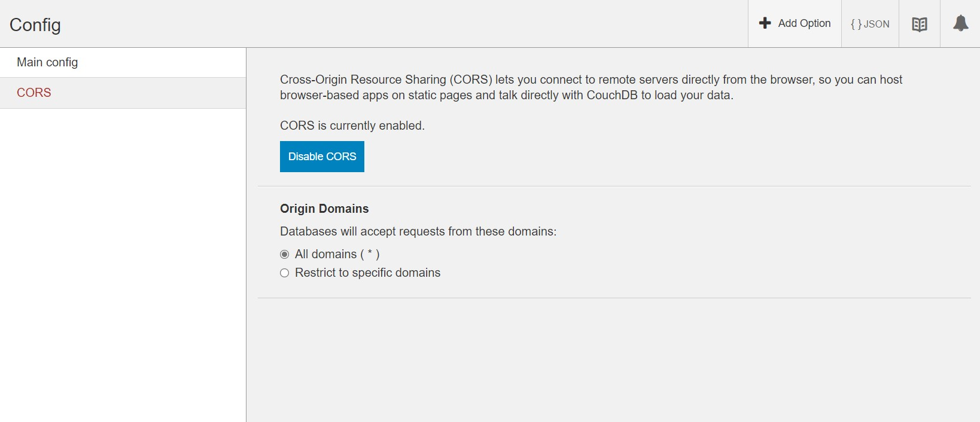
Task: Click the plus icon beside Add Option
Action: click(765, 23)
